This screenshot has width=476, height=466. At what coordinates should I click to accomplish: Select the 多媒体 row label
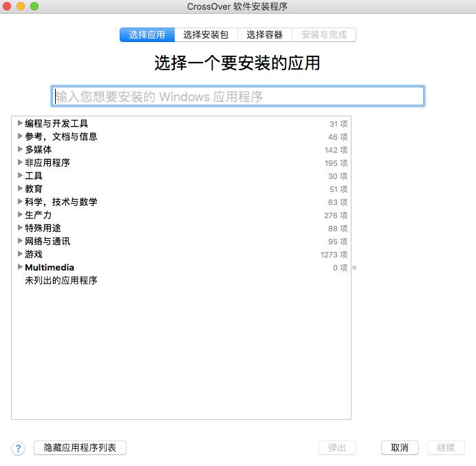(x=39, y=149)
